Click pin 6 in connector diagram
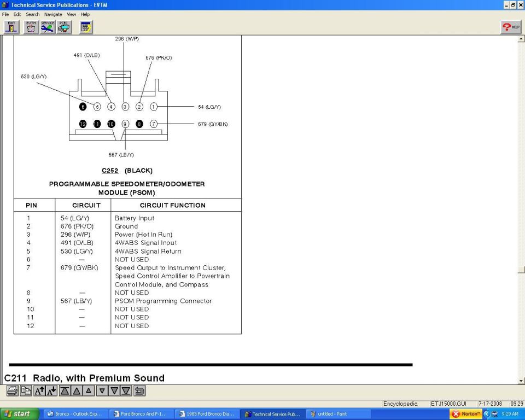 coord(83,107)
